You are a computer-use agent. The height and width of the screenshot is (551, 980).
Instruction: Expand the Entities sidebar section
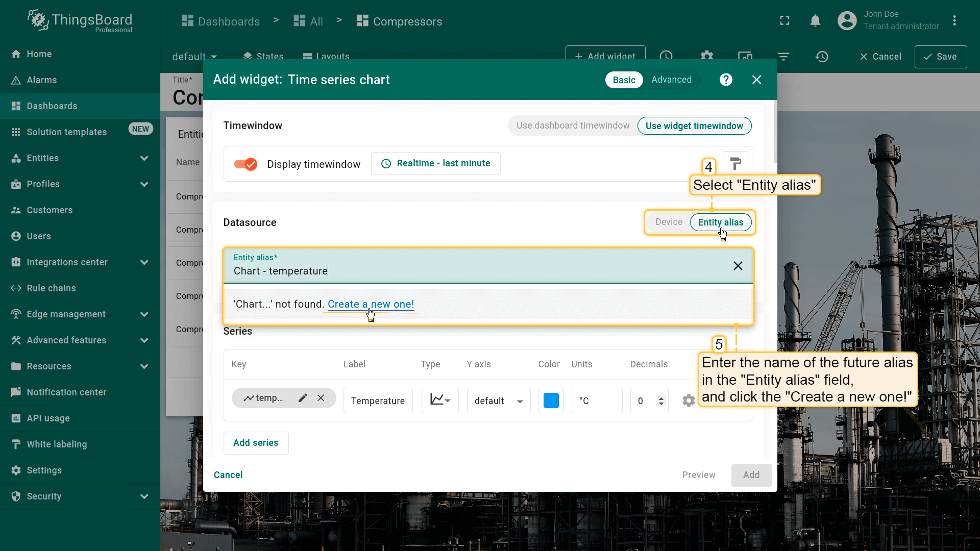pos(144,158)
